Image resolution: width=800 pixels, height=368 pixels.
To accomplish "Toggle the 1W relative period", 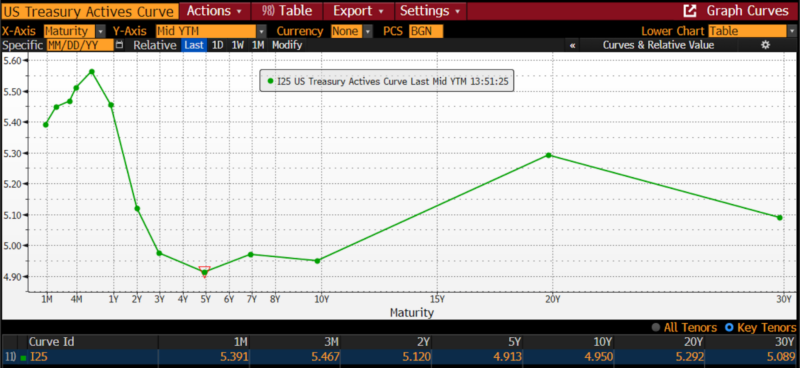I will [x=237, y=45].
